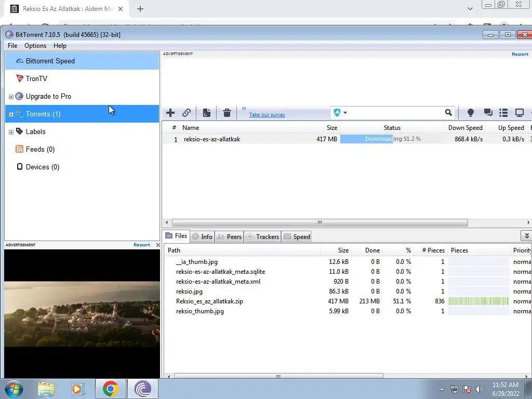Collapse the detail pane with chevron button
532x399 pixels.
coord(526,235)
